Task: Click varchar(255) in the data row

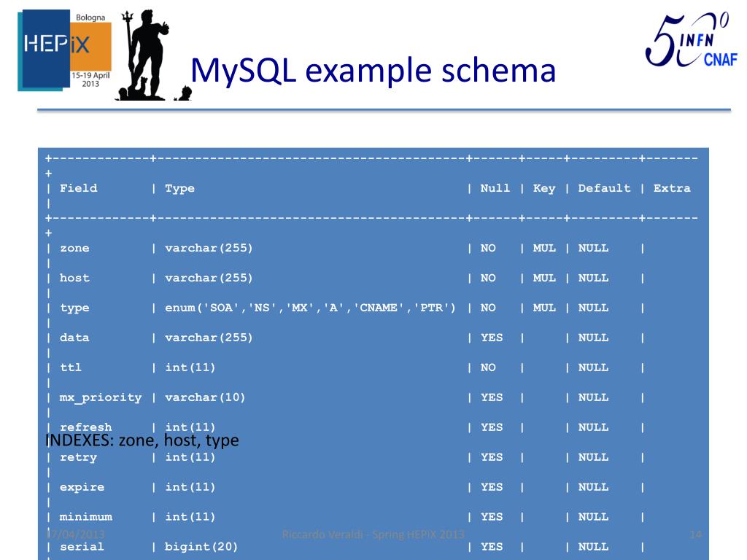Action: click(209, 338)
